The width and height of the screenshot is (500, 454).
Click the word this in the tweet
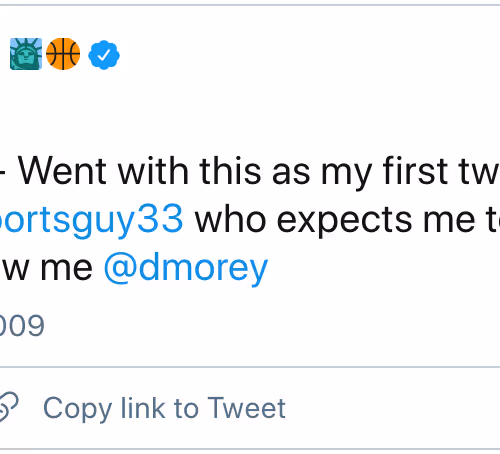[x=230, y=171]
